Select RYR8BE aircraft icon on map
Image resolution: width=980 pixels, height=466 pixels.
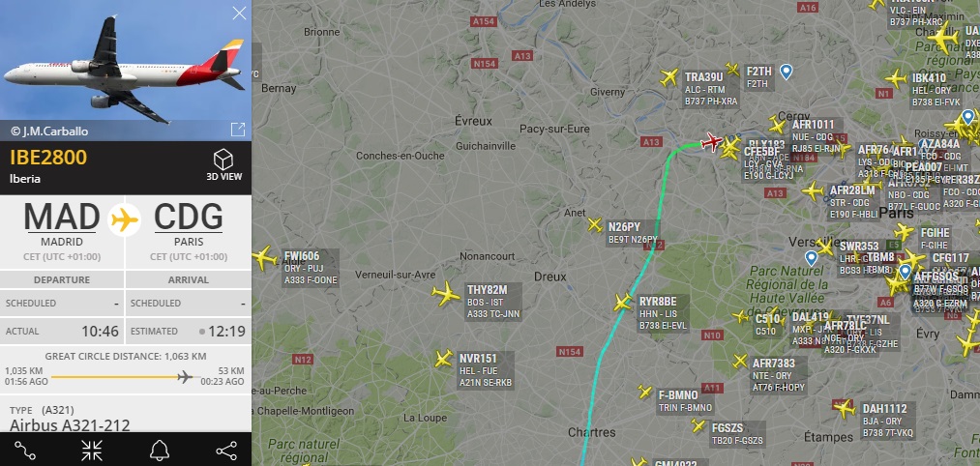point(622,303)
